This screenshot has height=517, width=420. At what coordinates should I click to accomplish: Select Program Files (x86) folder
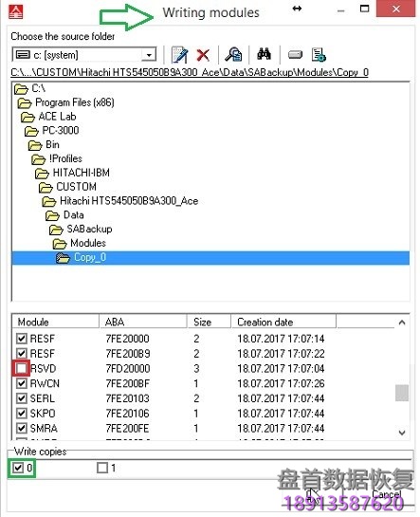pos(65,102)
